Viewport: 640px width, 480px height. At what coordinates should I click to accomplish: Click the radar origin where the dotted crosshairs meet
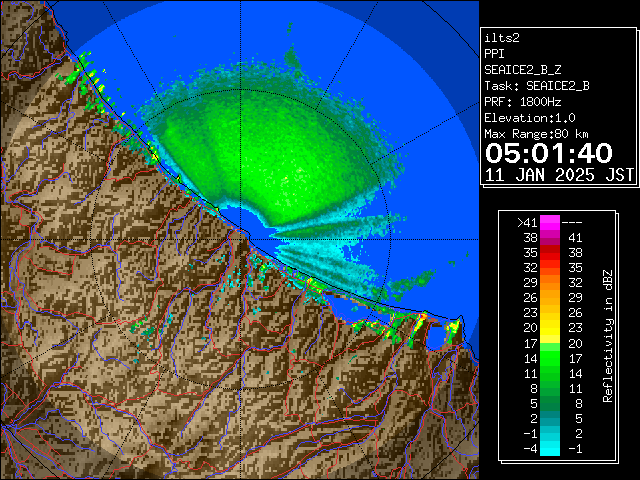pos(240,240)
